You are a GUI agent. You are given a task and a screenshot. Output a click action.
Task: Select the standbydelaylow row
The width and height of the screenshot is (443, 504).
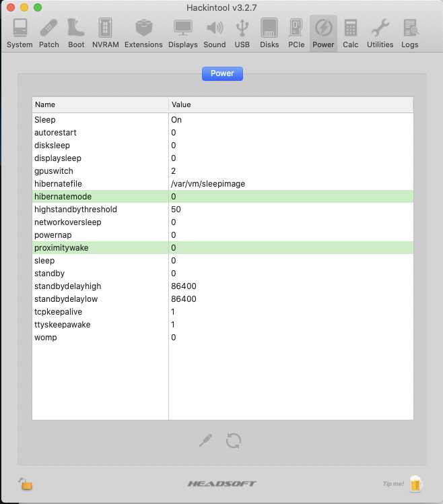[x=223, y=299]
